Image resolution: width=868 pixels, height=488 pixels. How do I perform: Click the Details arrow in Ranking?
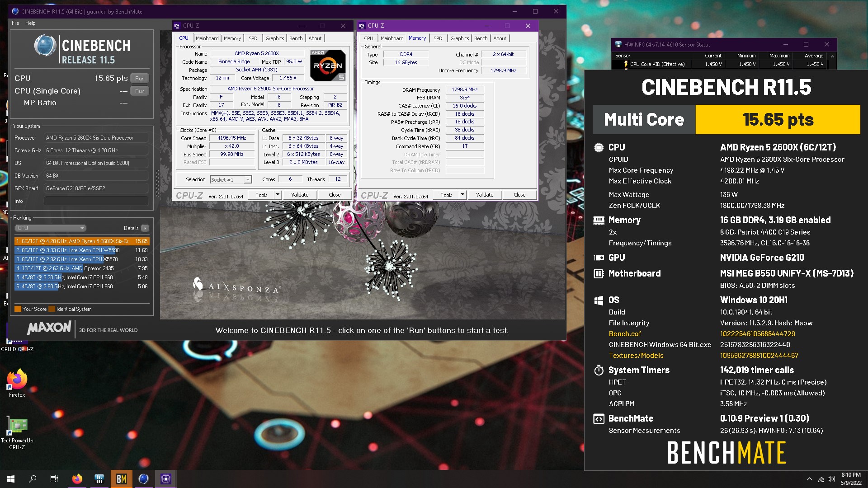pyautogui.click(x=145, y=228)
